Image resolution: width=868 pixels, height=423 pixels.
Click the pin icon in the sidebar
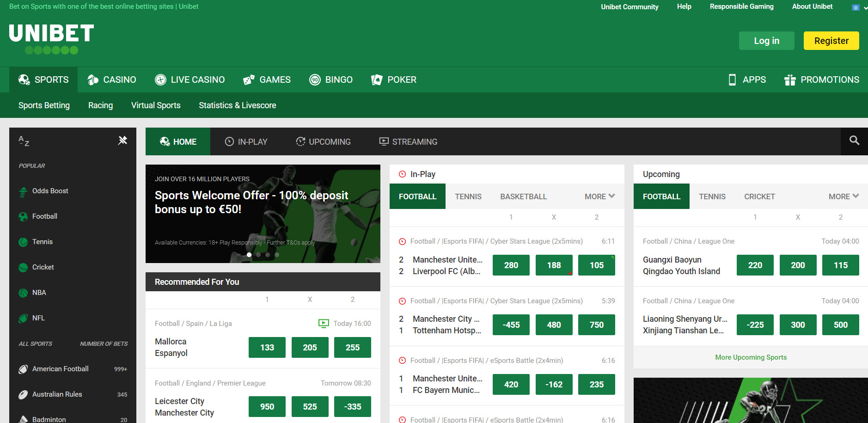122,140
